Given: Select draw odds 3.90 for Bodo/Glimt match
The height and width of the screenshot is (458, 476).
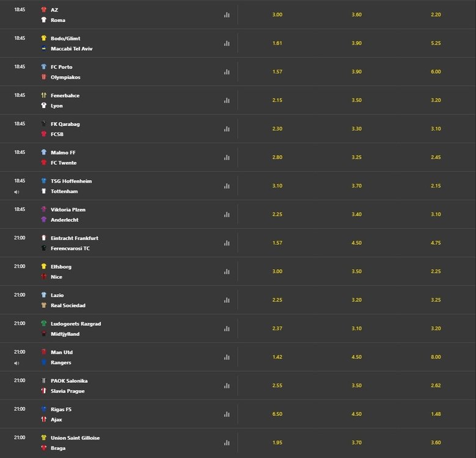Looking at the screenshot, I should pyautogui.click(x=357, y=43).
